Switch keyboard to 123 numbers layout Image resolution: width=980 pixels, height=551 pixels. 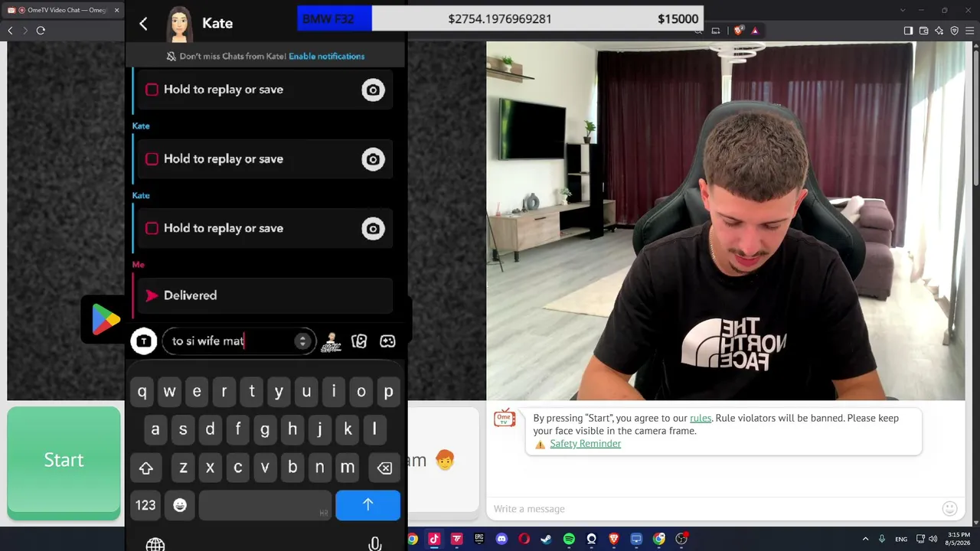tap(145, 505)
